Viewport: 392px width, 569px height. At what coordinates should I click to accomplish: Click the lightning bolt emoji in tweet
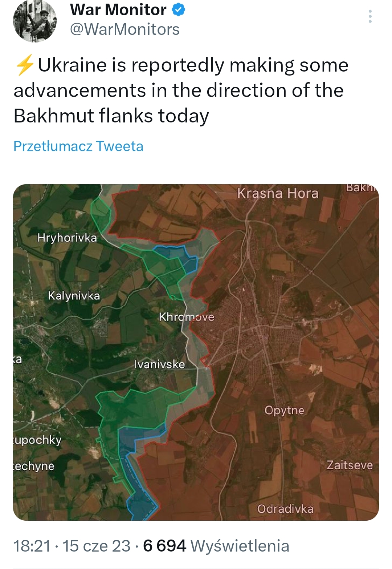[25, 65]
